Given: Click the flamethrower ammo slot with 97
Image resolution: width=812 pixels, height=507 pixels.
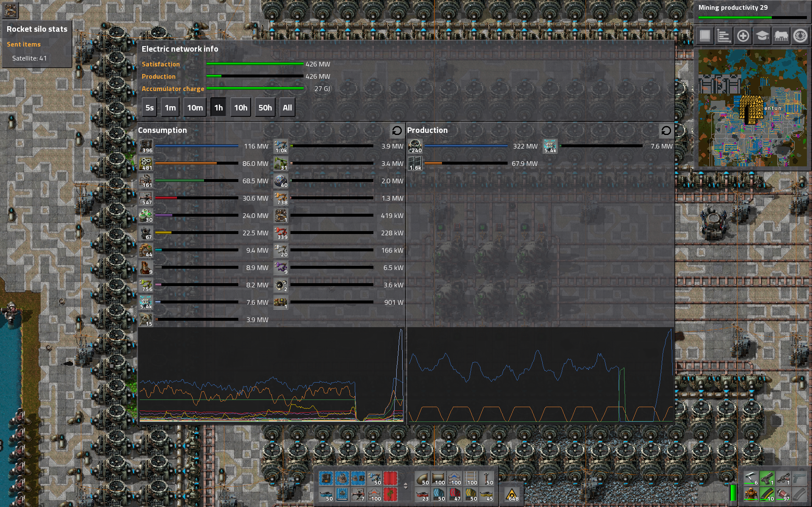Looking at the screenshot, I should coord(783,495).
